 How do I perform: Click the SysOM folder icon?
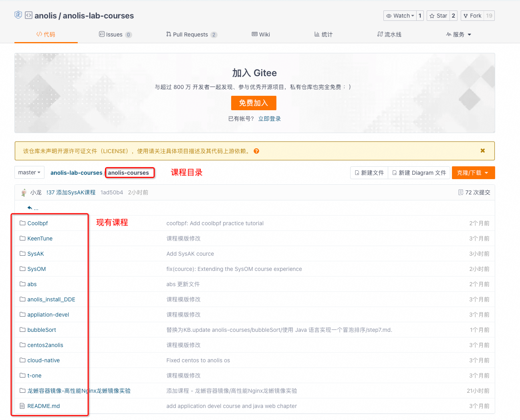(22, 269)
